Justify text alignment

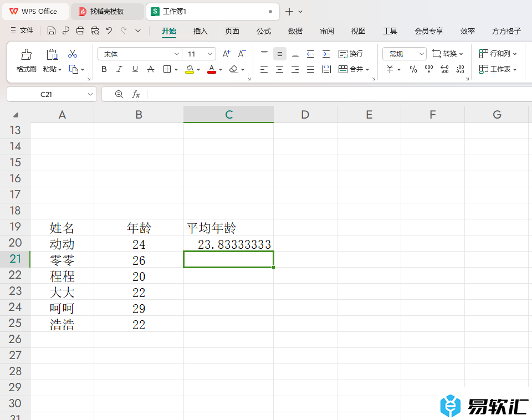[310, 70]
